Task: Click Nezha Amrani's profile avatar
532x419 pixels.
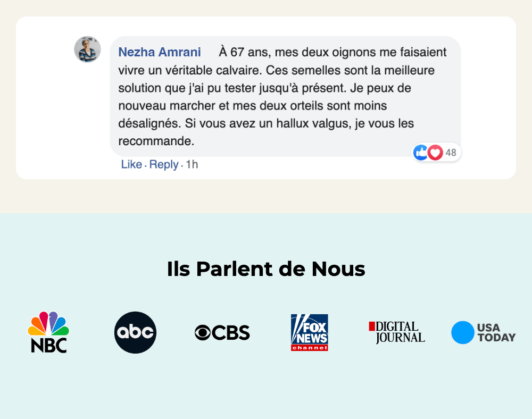Action: pyautogui.click(x=88, y=49)
